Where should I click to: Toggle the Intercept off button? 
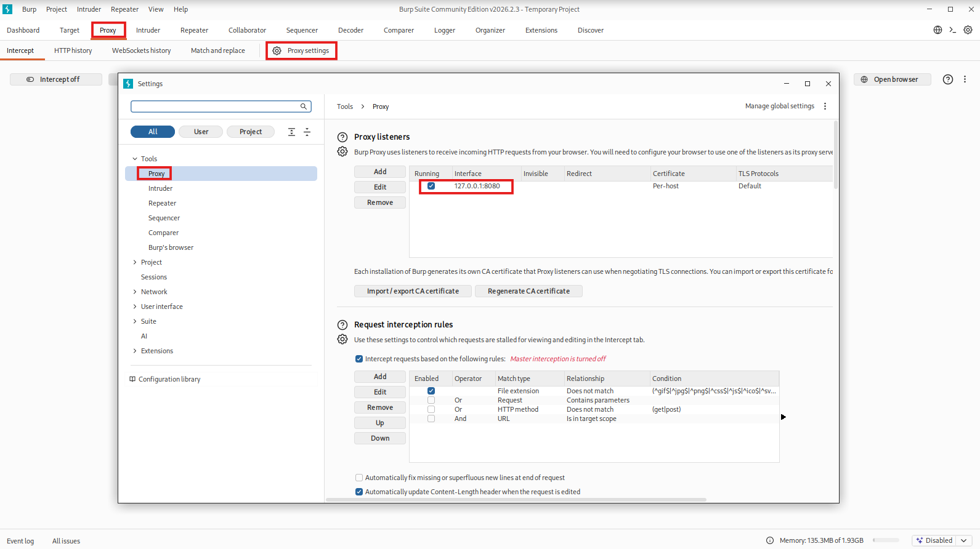[x=56, y=79]
